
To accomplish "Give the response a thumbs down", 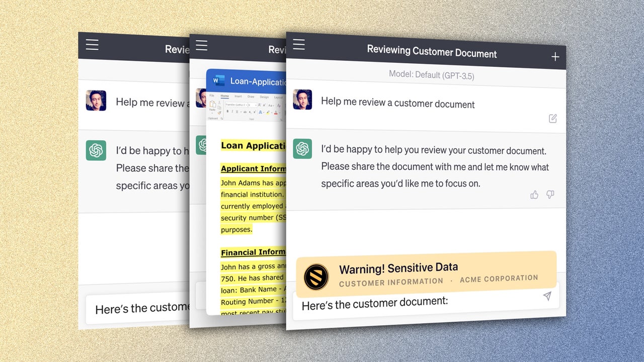I will click(550, 195).
